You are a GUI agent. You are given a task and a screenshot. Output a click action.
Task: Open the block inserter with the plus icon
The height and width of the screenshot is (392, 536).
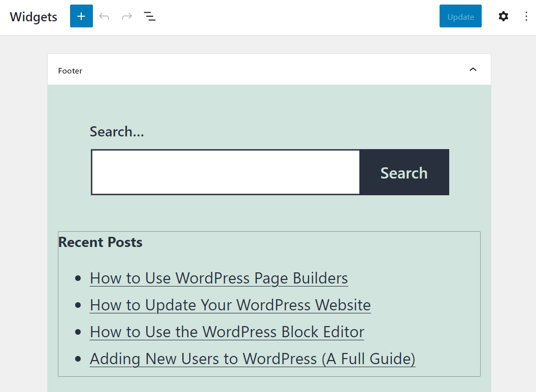click(x=81, y=16)
